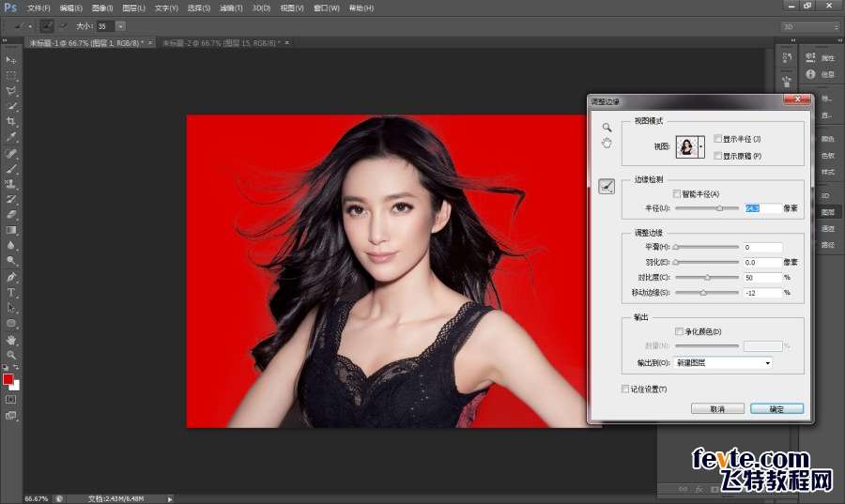845x504 pixels.
Task: Select the Path Selection tool
Action: [x=10, y=308]
